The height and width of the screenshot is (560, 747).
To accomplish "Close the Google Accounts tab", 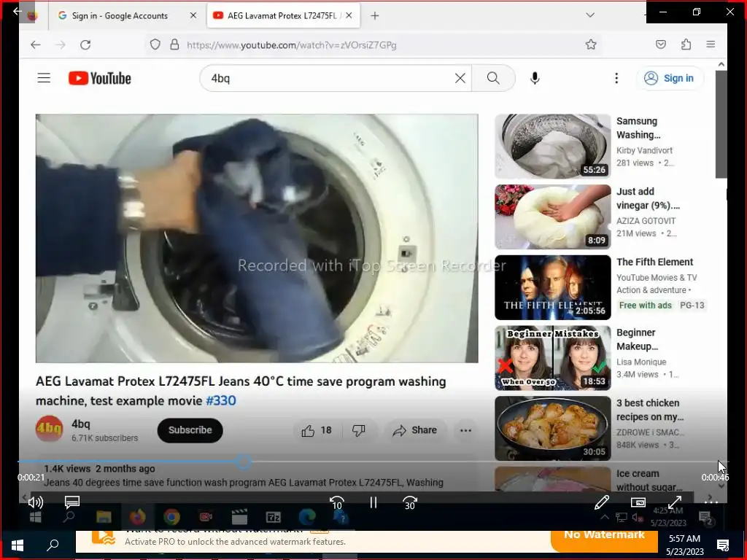I will pyautogui.click(x=193, y=16).
